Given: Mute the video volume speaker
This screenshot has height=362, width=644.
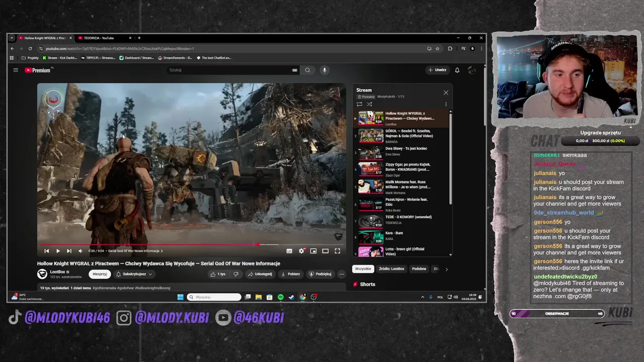Looking at the screenshot, I should pyautogui.click(x=80, y=251).
